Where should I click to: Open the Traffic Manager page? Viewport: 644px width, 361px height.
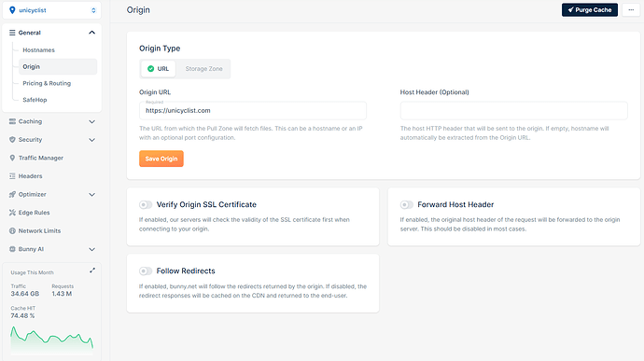click(x=41, y=158)
